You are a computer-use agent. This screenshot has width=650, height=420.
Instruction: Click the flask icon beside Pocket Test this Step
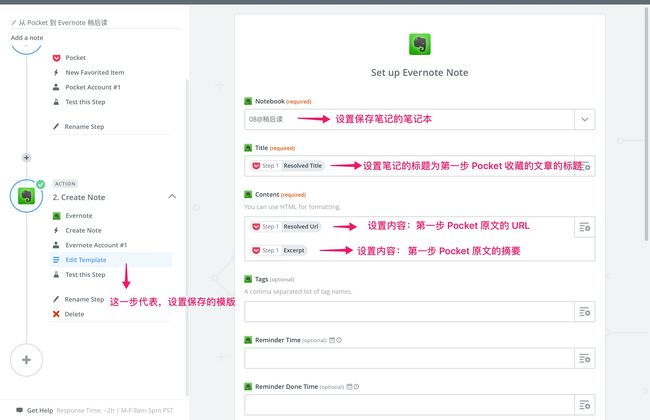pyautogui.click(x=56, y=102)
